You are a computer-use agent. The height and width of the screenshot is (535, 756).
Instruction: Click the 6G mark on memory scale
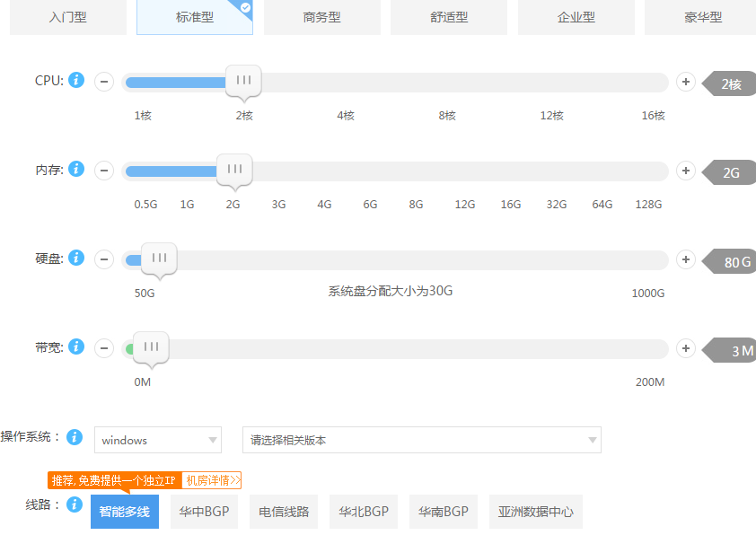(370, 205)
